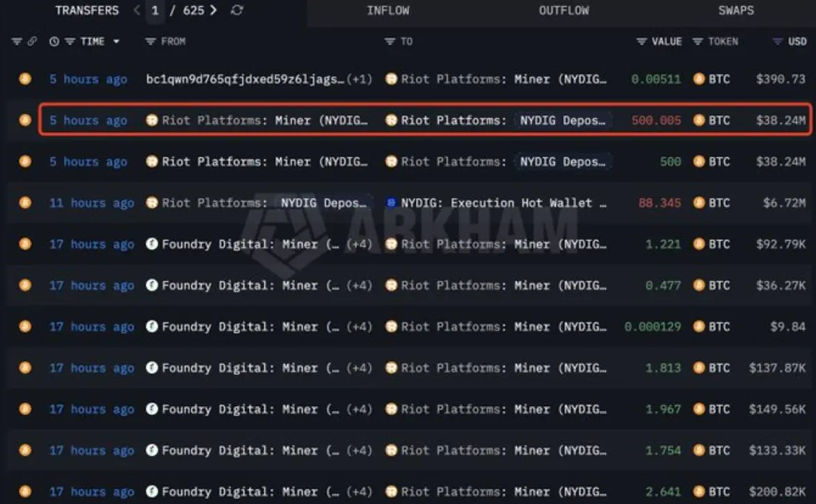Expand the (+1) senders of $390.73 transfer
Image resolution: width=816 pixels, height=504 pixels.
click(360, 79)
